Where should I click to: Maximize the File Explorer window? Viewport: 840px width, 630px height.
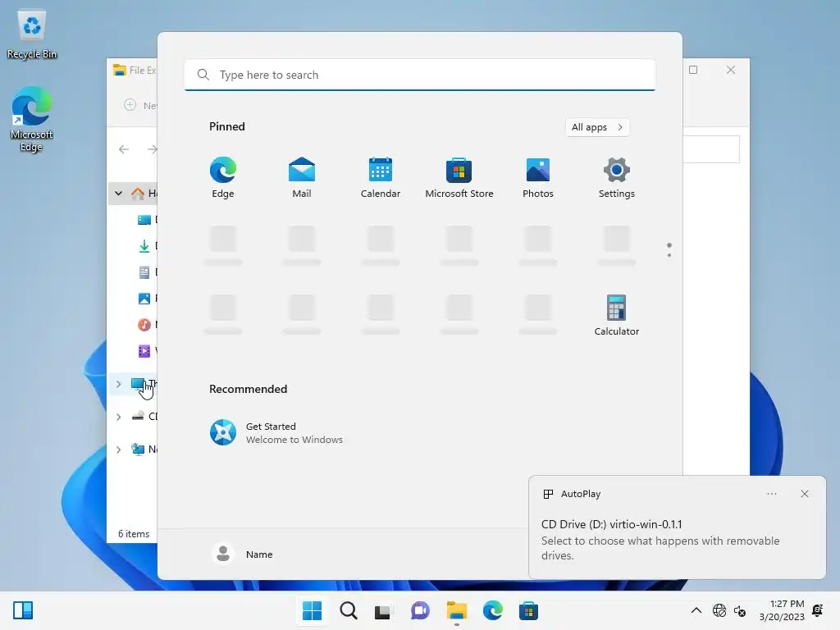point(693,71)
